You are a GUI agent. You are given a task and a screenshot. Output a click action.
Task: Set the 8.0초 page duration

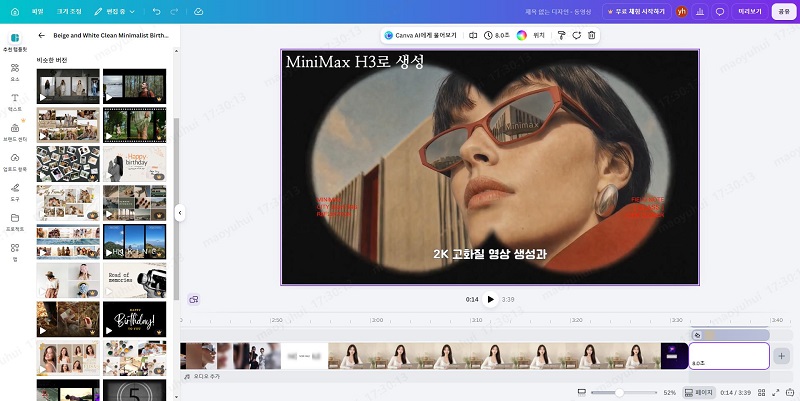(x=497, y=35)
